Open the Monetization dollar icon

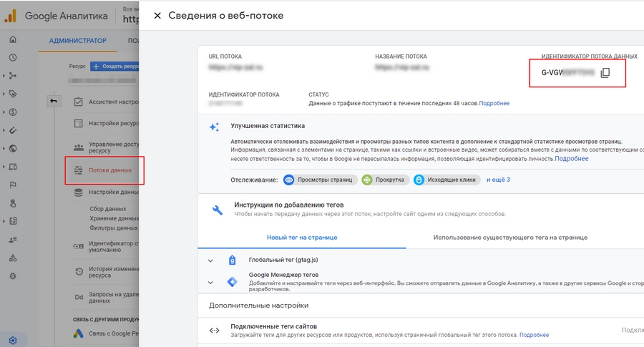pyautogui.click(x=13, y=112)
